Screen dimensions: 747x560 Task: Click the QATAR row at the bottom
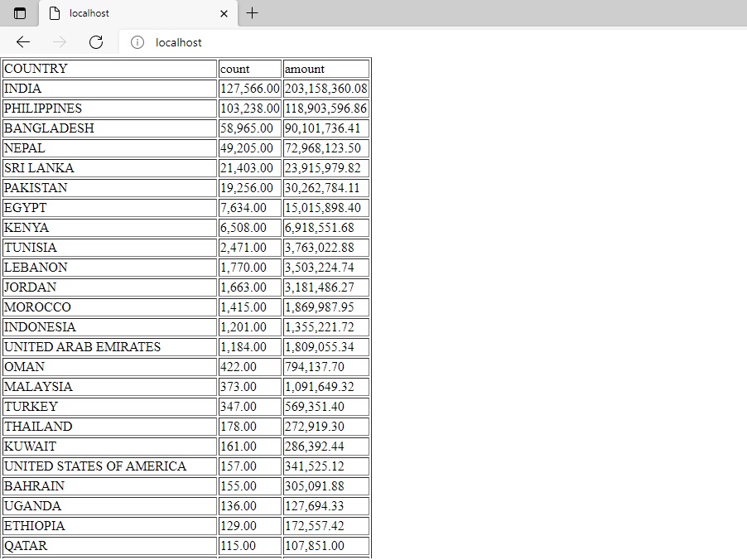[24, 546]
